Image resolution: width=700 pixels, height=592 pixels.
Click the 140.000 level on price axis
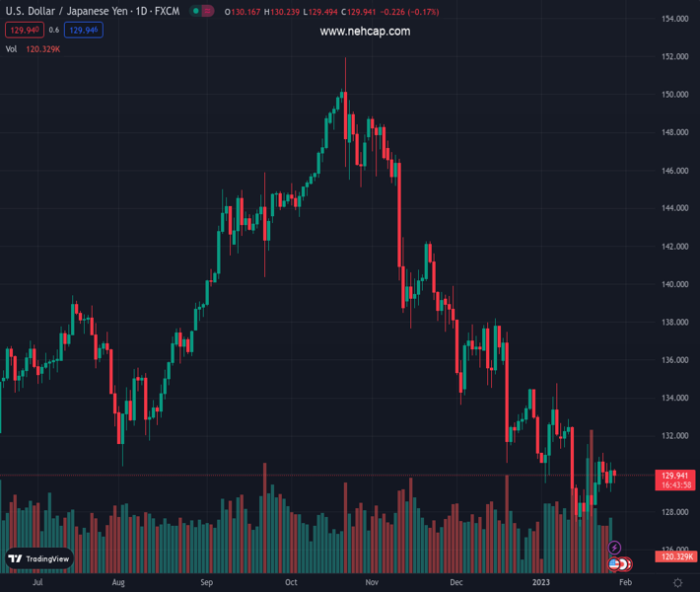point(674,284)
